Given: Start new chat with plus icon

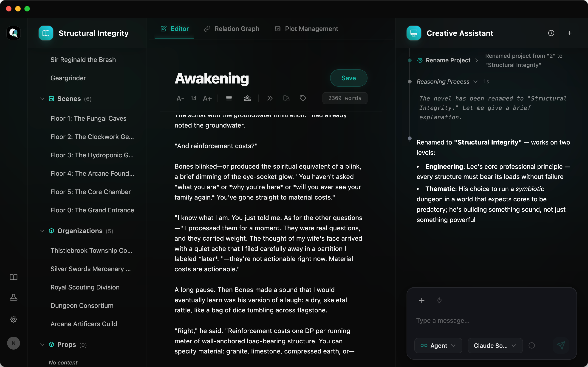Looking at the screenshot, I should [570, 33].
